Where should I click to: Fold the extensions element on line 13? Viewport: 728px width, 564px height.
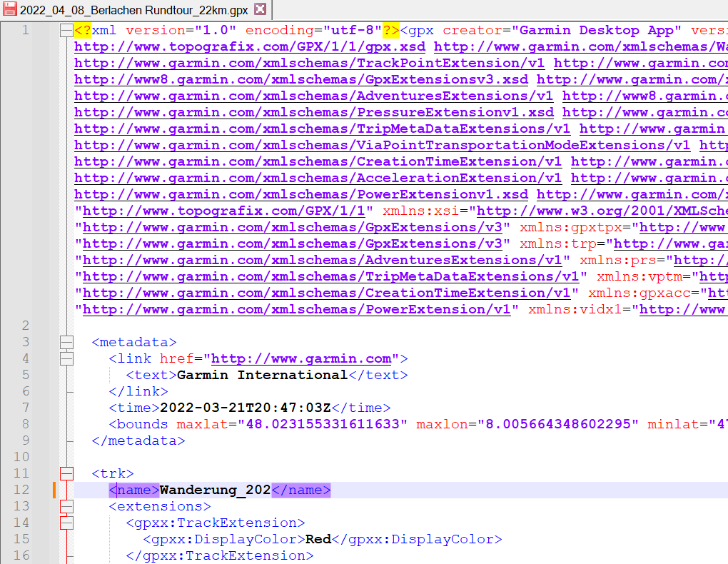point(66,506)
